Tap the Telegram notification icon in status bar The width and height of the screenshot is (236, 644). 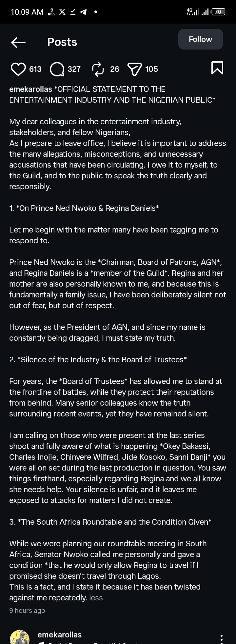(x=84, y=12)
